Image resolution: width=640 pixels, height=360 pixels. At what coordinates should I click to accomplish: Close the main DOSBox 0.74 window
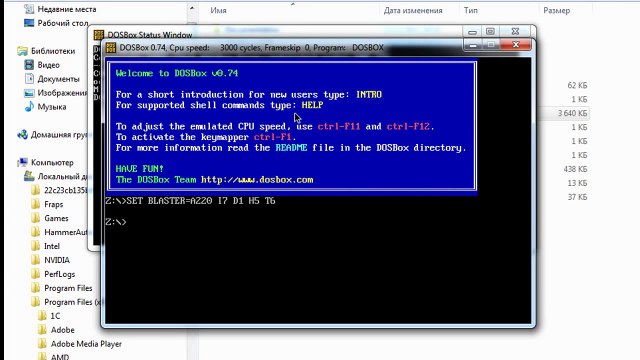tap(516, 44)
